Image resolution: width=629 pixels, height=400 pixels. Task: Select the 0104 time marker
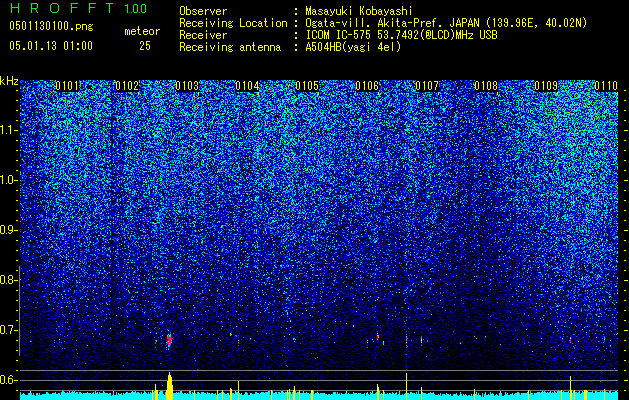coord(247,86)
